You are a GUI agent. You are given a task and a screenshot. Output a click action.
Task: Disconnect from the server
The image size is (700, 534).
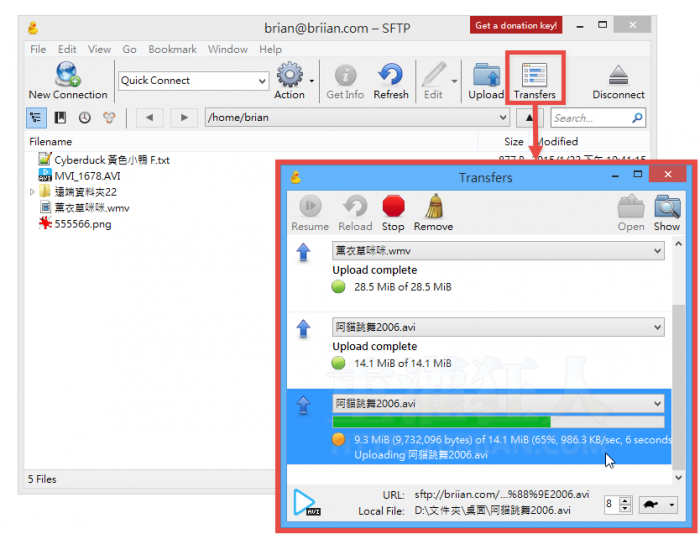coord(618,78)
